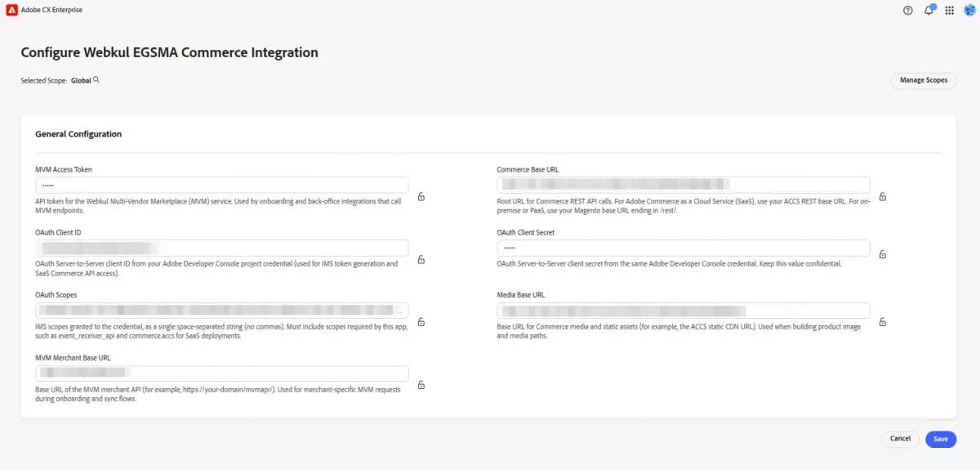This screenshot has height=470, width=980.
Task: Click the Selected Scope label text
Action: click(x=44, y=81)
